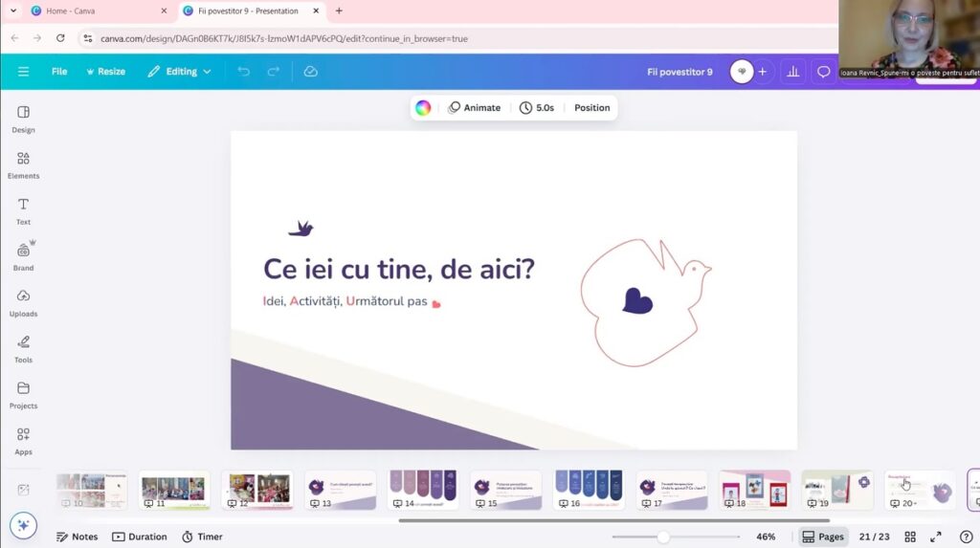Click the Redo arrow
980x548 pixels.
(273, 71)
